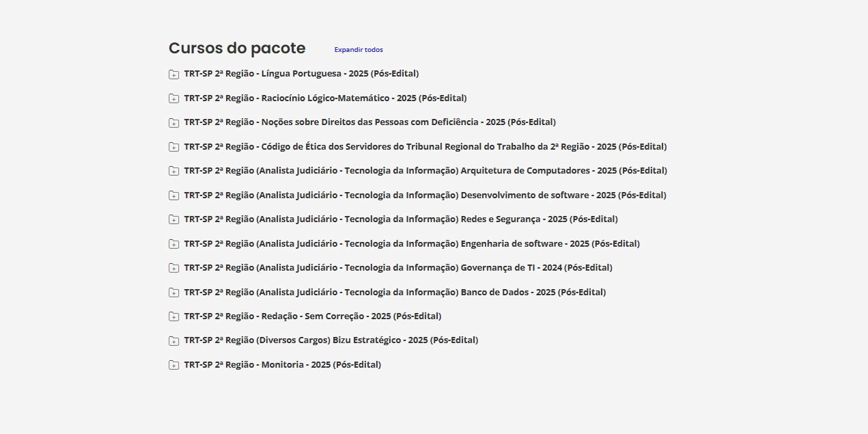Expand Redação - Sem Correção course title
868x434 pixels.
coord(313,316)
